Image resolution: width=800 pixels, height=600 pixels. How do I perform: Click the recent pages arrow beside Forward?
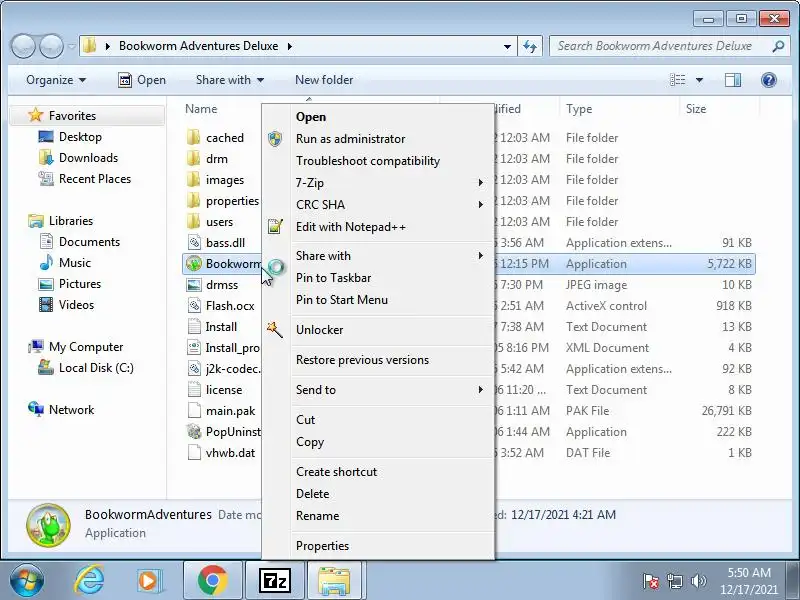tap(71, 46)
